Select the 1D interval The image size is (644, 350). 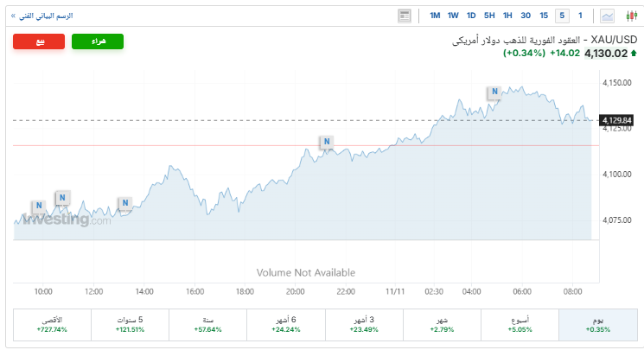[471, 16]
